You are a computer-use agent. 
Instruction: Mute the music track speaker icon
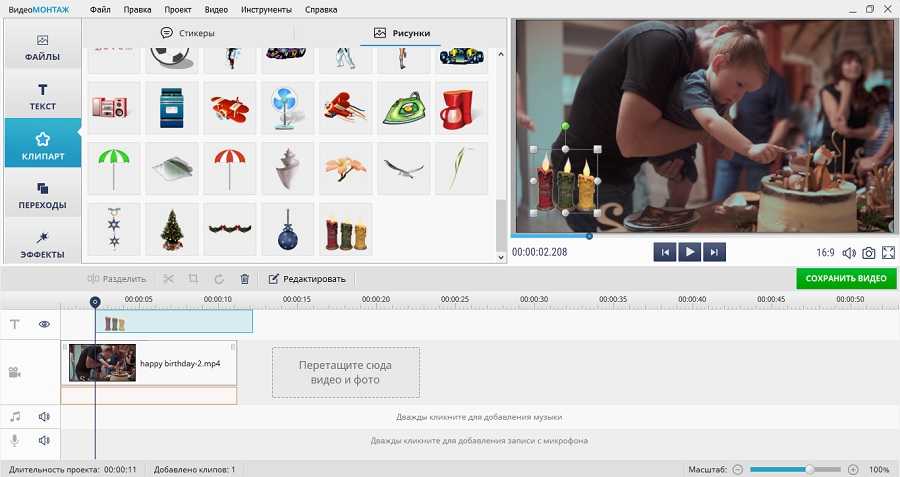pos(44,416)
